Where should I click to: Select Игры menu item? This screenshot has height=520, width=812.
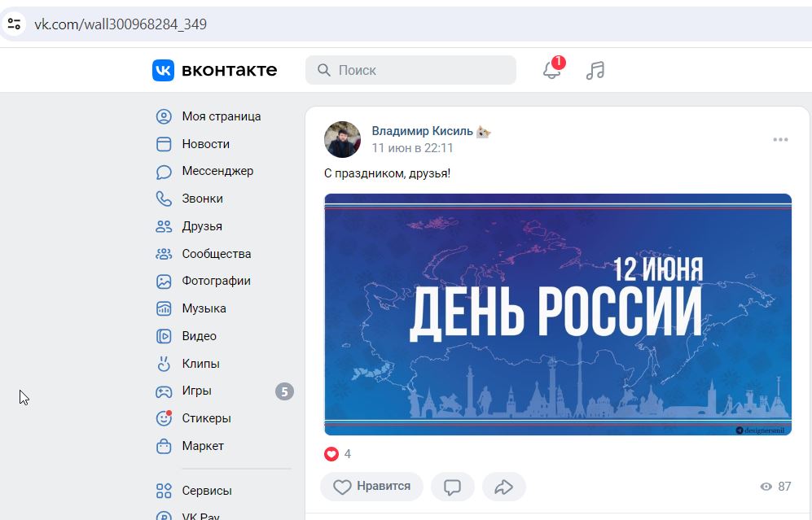[224, 391]
